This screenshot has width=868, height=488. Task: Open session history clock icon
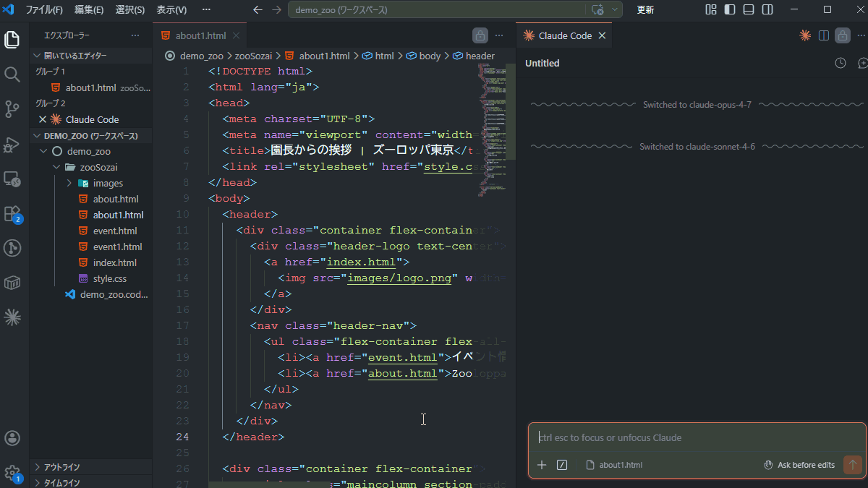pyautogui.click(x=840, y=63)
